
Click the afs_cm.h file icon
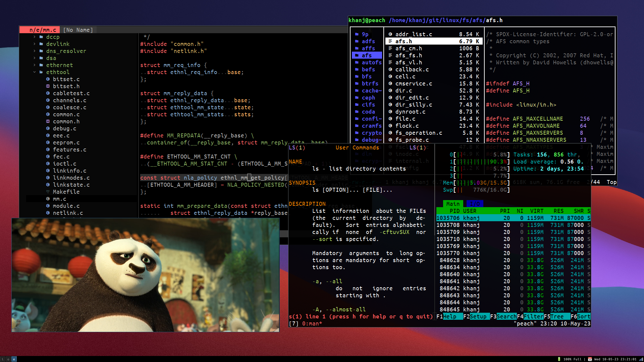pyautogui.click(x=390, y=48)
